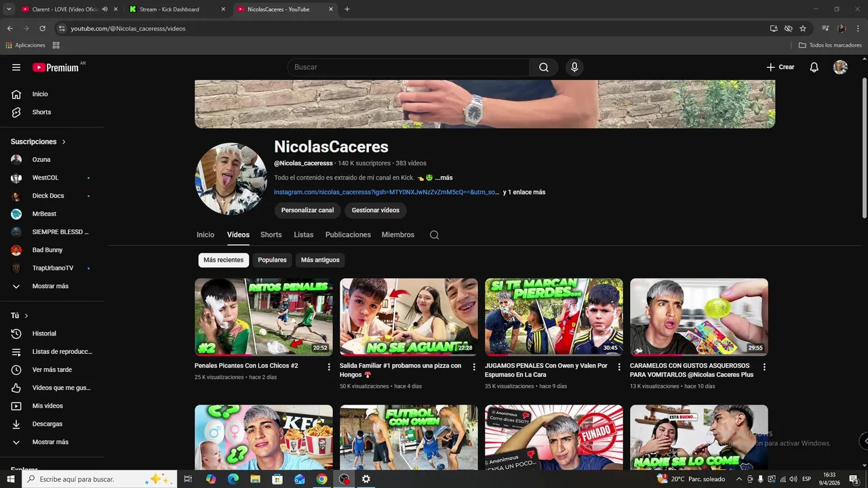Open options for CARAMELOS CON GUSTOS video
Viewport: 868px width, 488px height.
(x=764, y=367)
